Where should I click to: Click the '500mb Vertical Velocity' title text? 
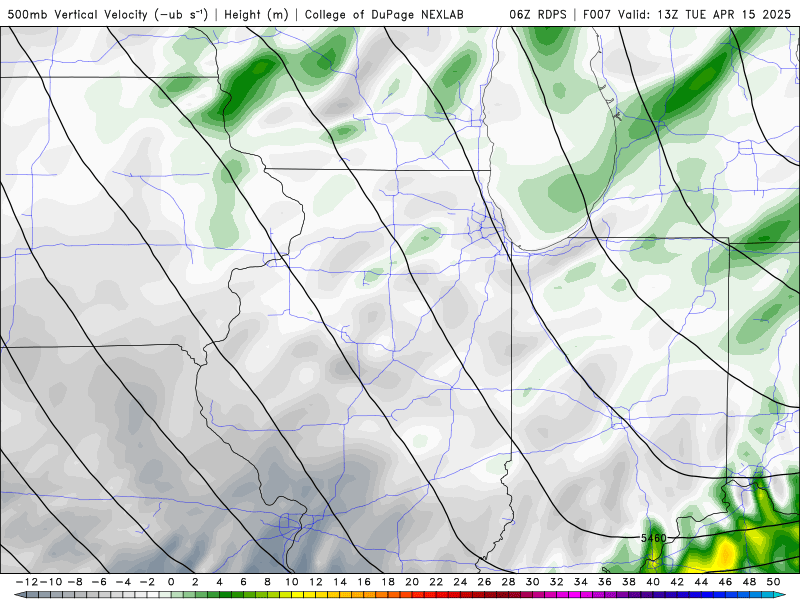[78, 14]
